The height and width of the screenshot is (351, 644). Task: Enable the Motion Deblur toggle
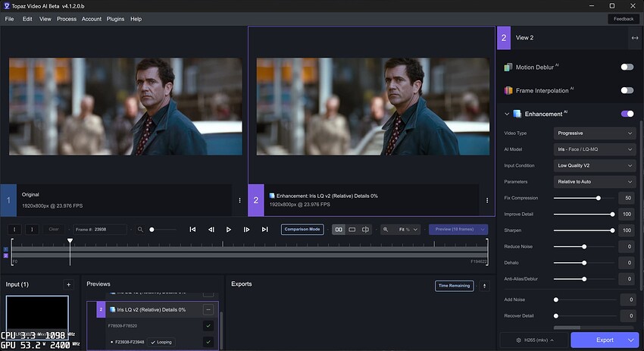coord(627,67)
